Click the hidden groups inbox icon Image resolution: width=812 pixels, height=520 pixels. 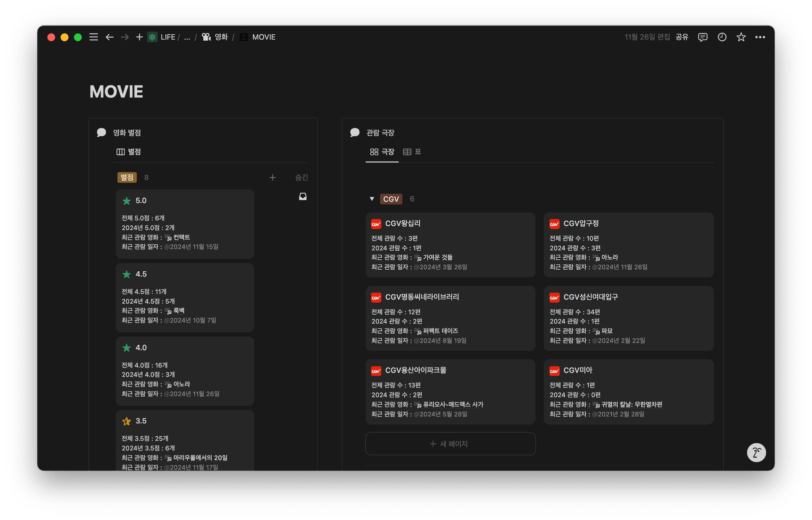[303, 196]
